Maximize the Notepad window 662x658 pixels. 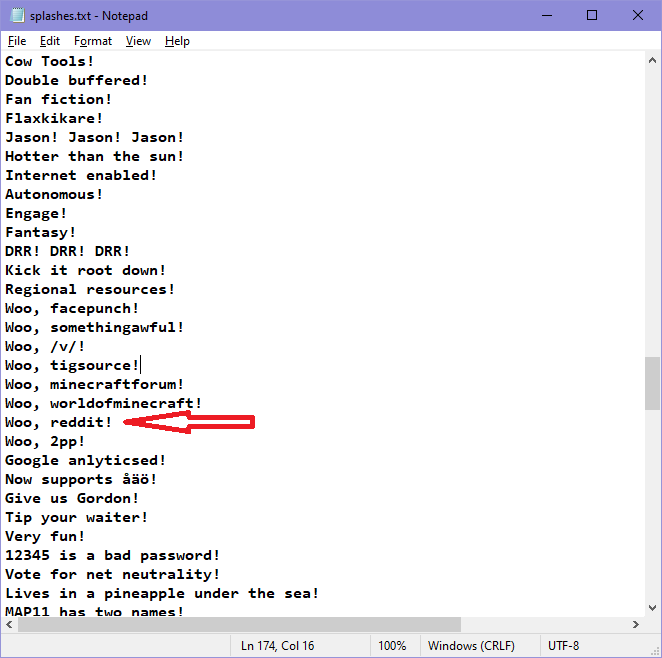tap(592, 16)
